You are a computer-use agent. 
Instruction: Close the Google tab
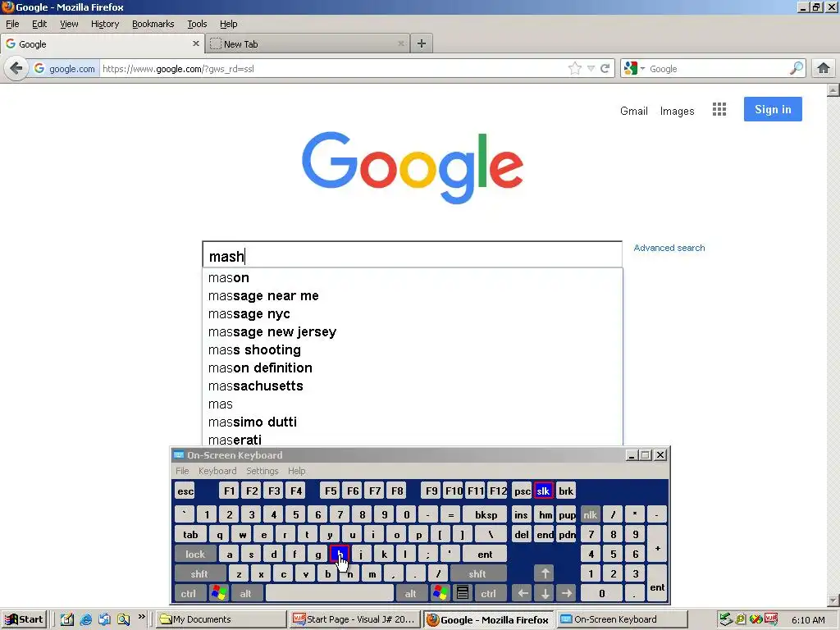195,43
